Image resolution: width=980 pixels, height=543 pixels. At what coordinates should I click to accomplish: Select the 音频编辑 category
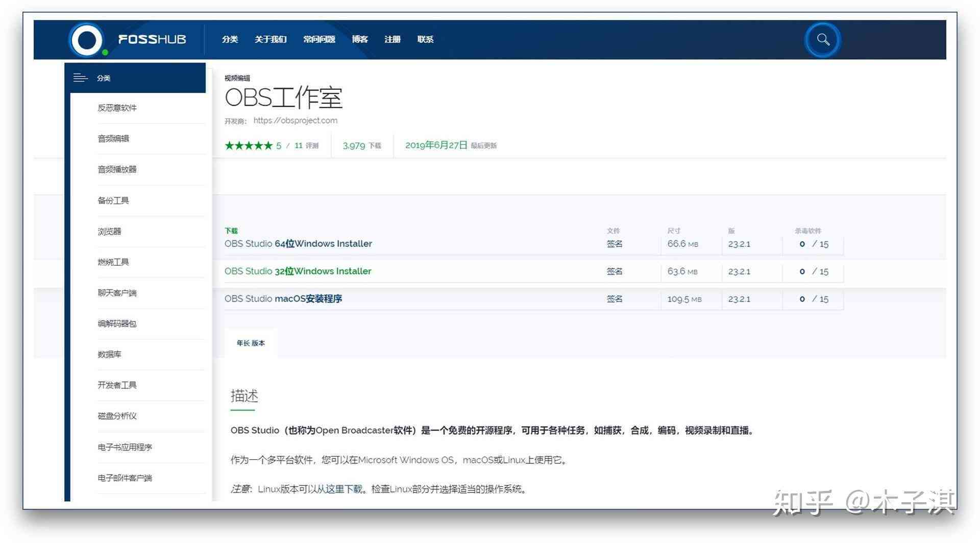point(113,138)
